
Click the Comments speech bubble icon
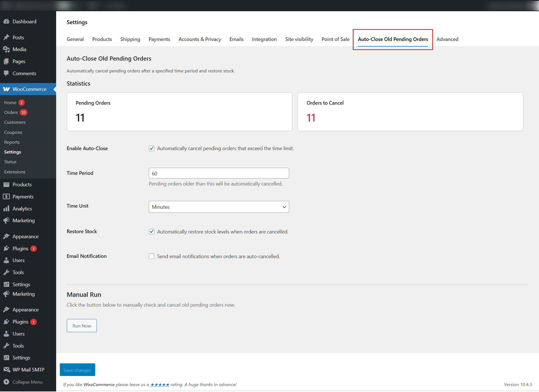click(6, 73)
